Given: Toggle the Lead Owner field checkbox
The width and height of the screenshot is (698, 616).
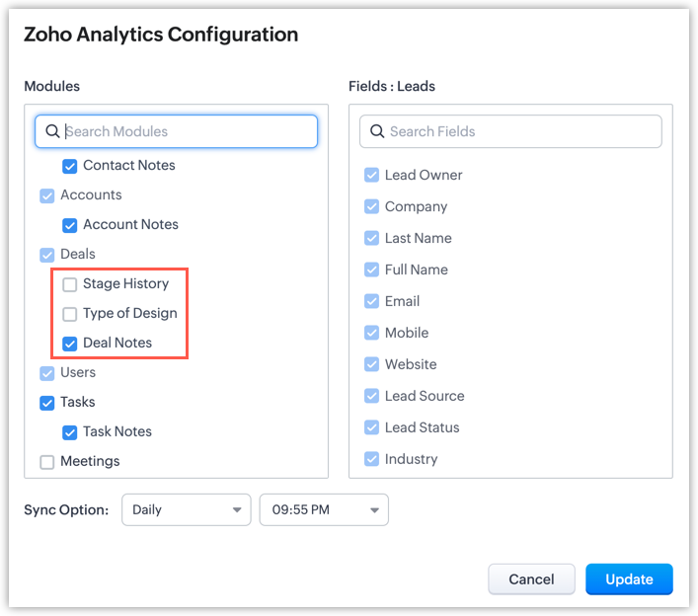Looking at the screenshot, I should coord(372,176).
